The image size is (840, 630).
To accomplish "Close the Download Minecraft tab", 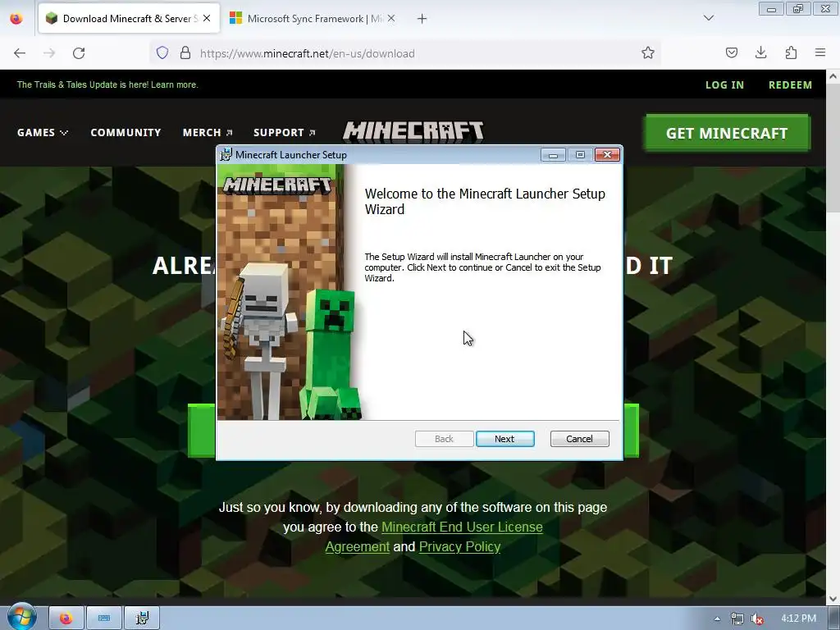I will click(x=207, y=18).
